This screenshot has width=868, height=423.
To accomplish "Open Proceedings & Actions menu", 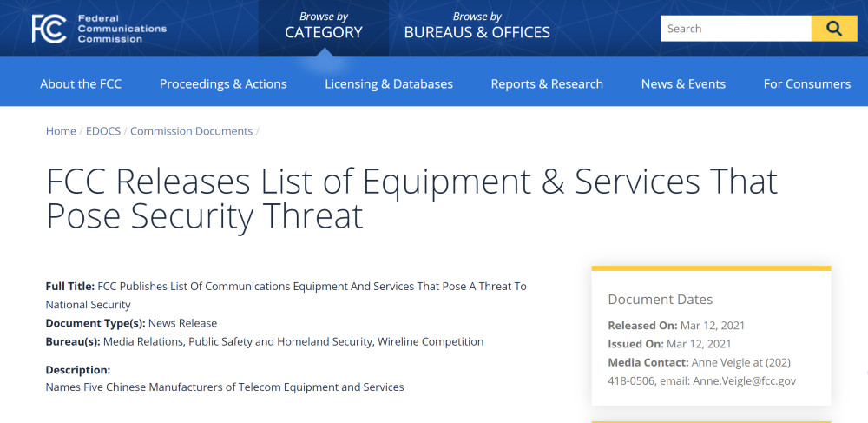I will 223,84.
